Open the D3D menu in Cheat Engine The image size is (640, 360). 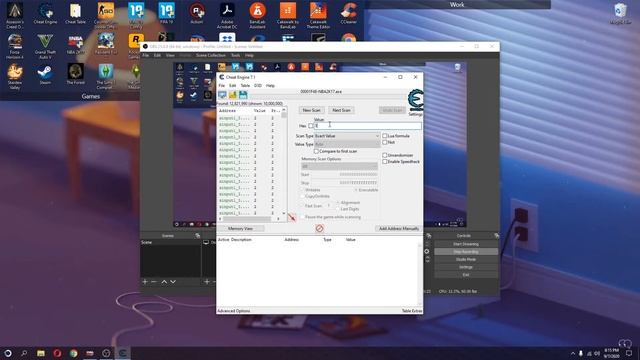pos(258,86)
